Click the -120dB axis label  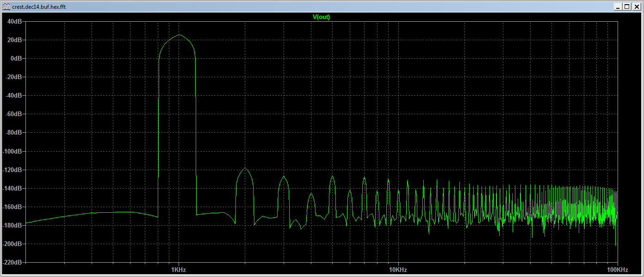tap(12, 170)
